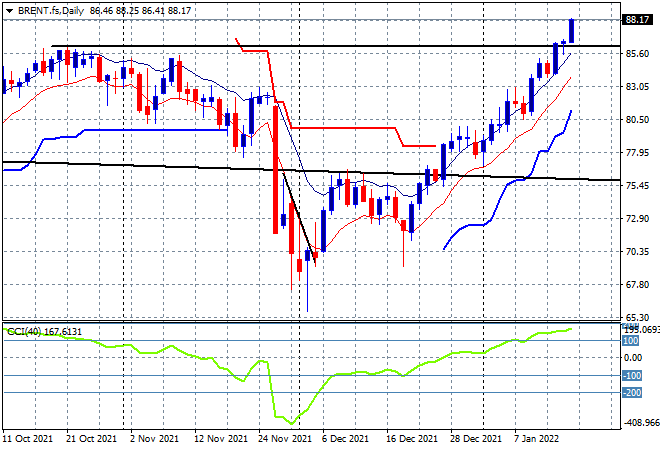The image size is (660, 450).
Task: Click the 11 Oct 2021 date label
Action: coord(28,439)
